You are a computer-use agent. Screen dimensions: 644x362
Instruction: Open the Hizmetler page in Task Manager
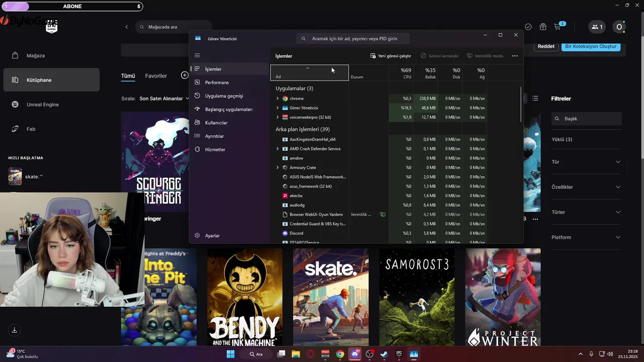coord(229,149)
